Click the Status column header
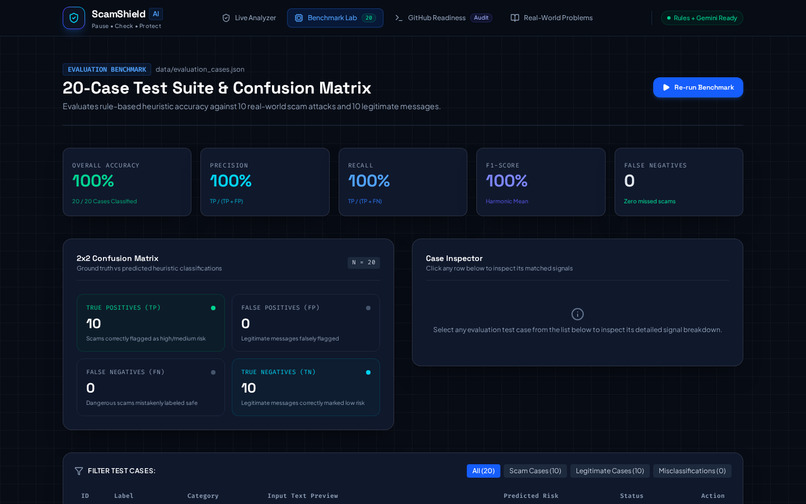806x504 pixels. coord(631,496)
